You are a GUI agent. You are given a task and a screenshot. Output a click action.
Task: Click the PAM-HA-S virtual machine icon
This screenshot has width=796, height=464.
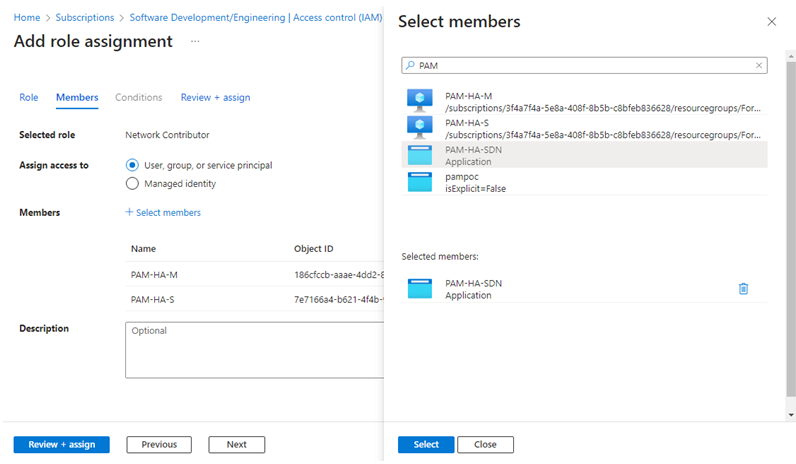point(419,127)
